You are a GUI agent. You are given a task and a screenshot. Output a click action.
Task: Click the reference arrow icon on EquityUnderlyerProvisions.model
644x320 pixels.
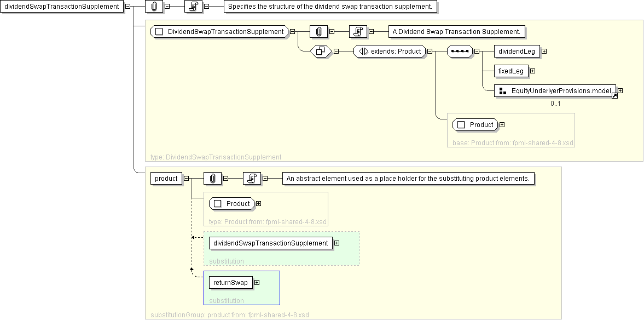(x=614, y=95)
